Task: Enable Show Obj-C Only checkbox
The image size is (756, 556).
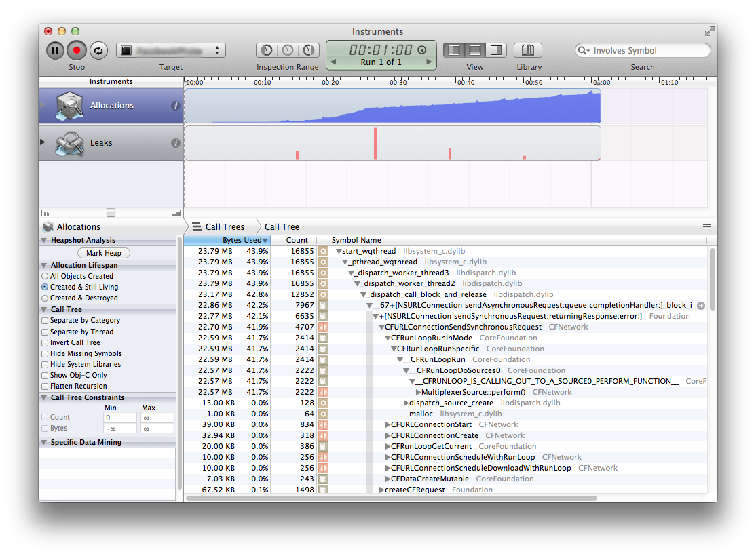Action: 45,376
